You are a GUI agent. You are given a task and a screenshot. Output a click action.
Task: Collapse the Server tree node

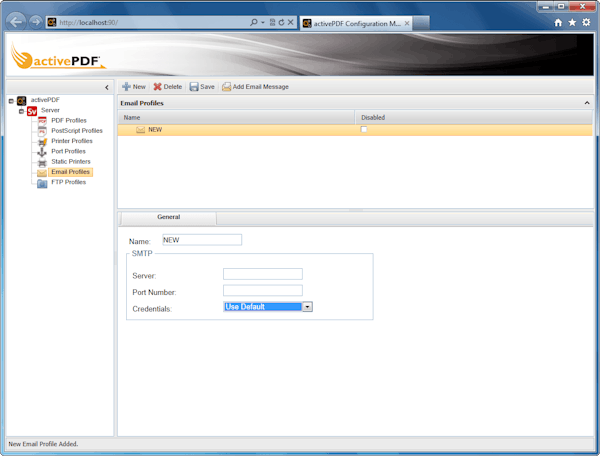coord(21,111)
